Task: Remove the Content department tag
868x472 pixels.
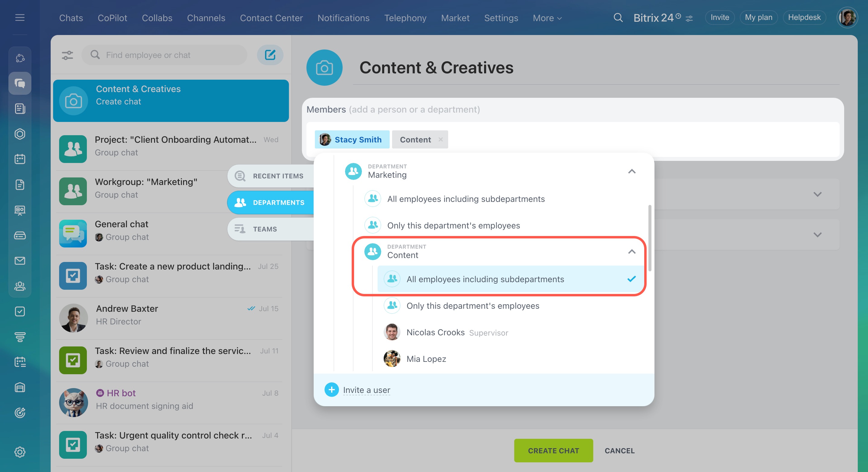Action: 440,139
